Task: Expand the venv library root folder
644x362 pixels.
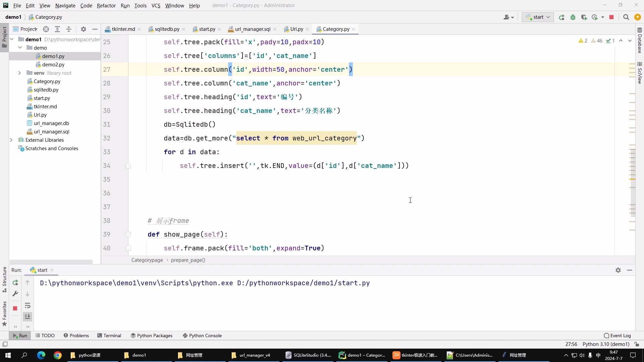Action: (19, 73)
